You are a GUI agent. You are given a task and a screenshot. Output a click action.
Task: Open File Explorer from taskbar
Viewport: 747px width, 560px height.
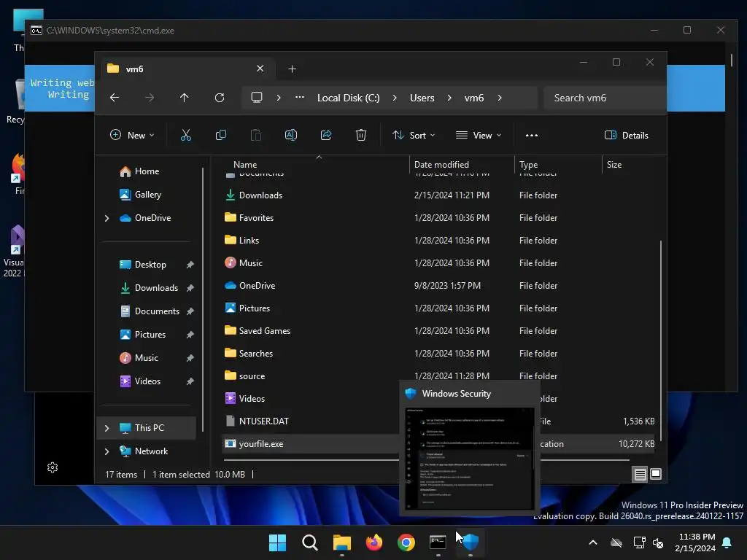click(x=341, y=542)
